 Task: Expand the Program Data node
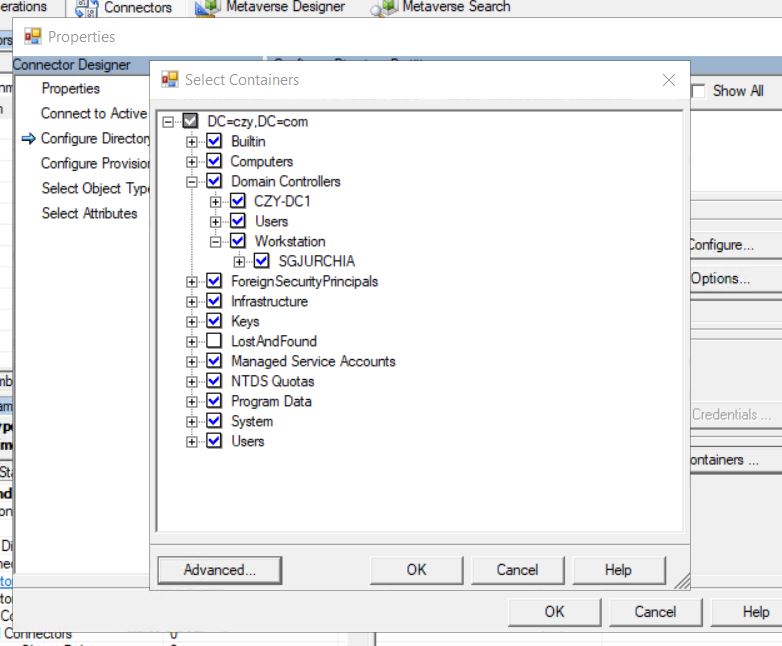[192, 402]
